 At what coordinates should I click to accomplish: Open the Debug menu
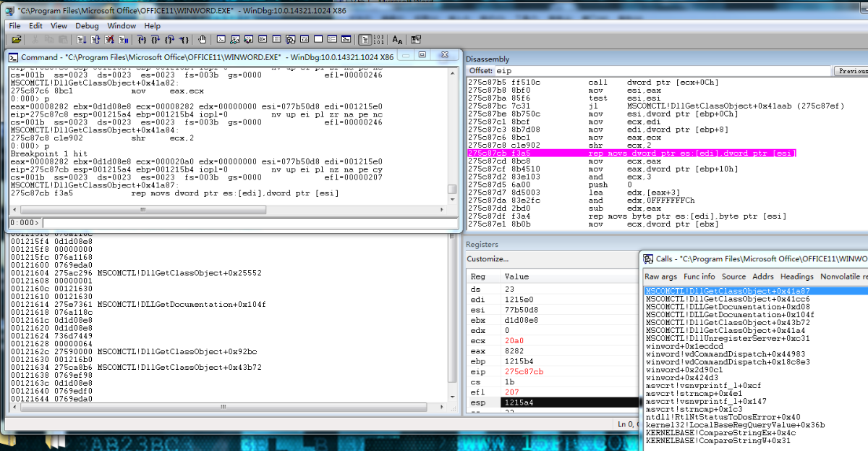coord(87,26)
